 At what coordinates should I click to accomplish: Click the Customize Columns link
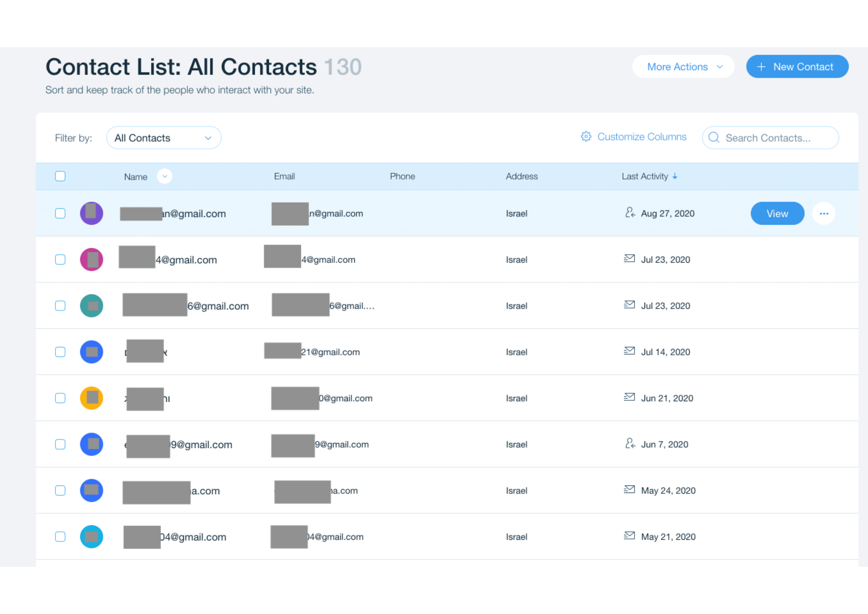click(642, 137)
